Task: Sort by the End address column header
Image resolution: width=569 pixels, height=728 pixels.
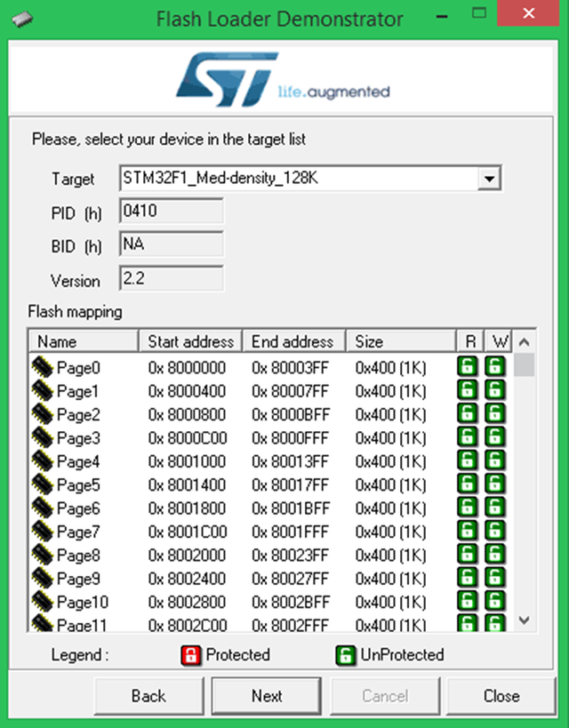Action: [293, 341]
